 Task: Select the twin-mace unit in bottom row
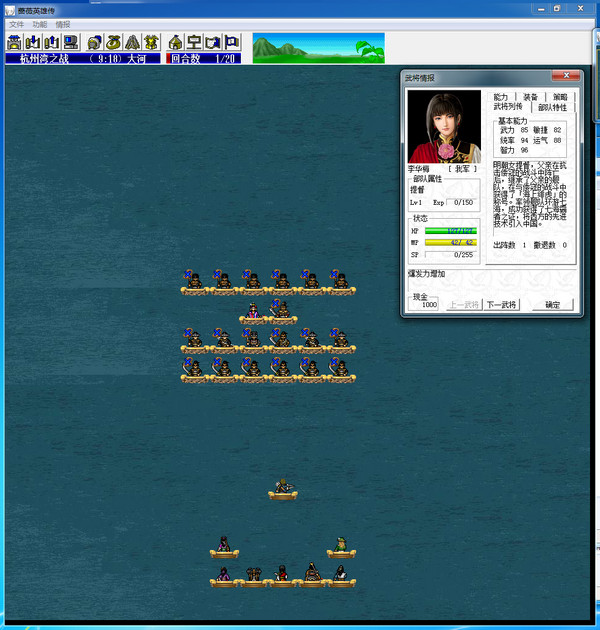pyautogui.click(x=254, y=576)
